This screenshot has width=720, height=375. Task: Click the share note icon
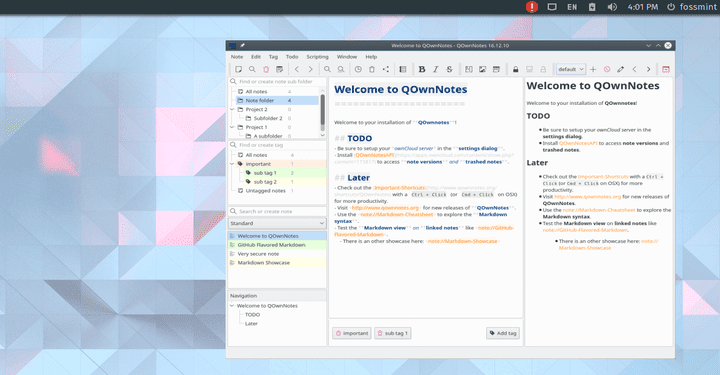point(386,69)
